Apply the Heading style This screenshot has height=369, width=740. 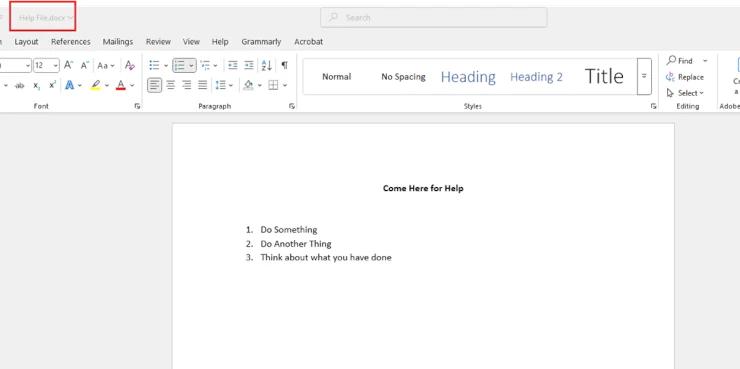click(x=468, y=76)
